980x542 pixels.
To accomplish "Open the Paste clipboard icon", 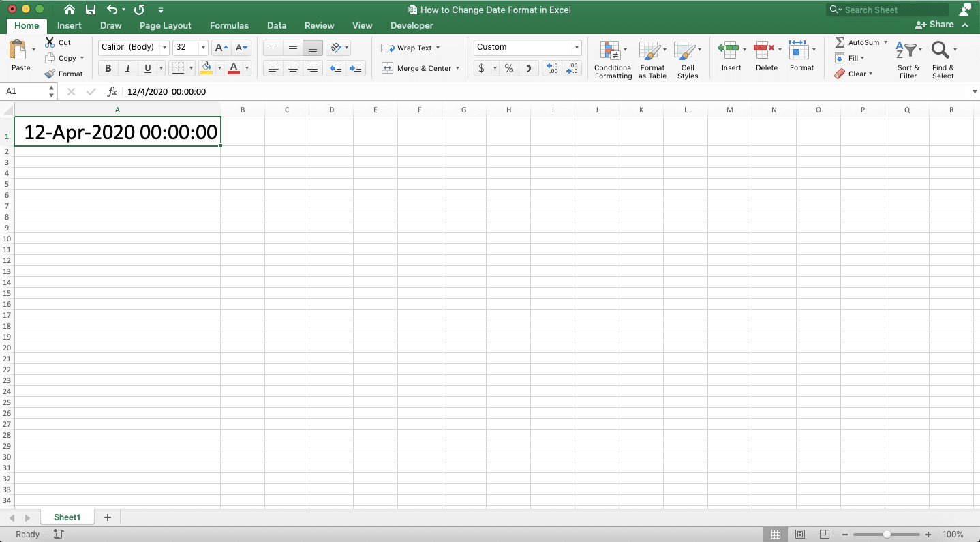I will tap(18, 50).
